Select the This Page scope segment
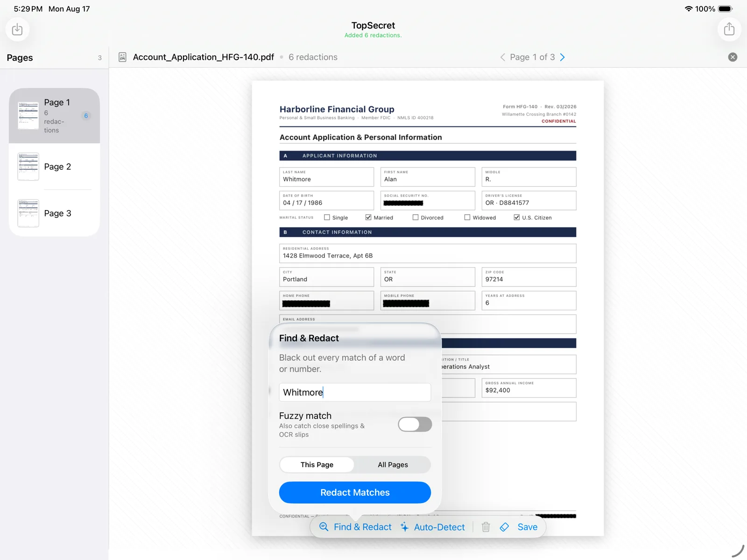This screenshot has height=560, width=747. [x=317, y=465]
